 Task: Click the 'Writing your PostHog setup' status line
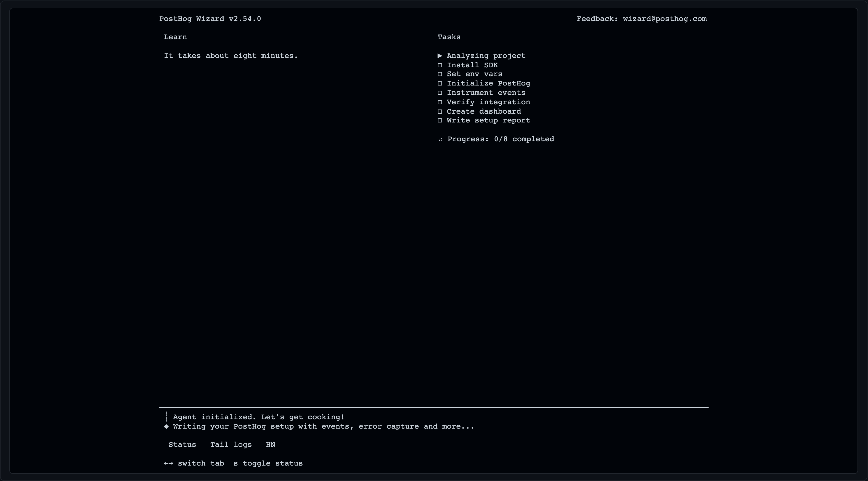324,426
